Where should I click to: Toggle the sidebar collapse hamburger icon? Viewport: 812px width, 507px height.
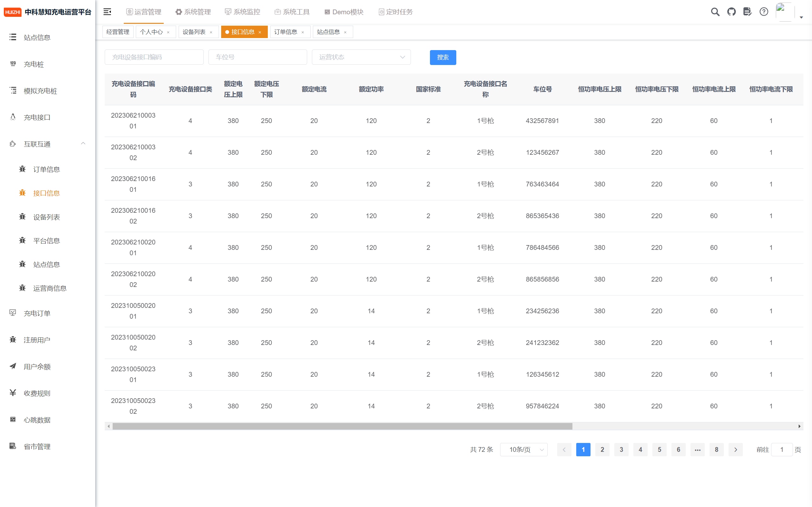pyautogui.click(x=107, y=12)
